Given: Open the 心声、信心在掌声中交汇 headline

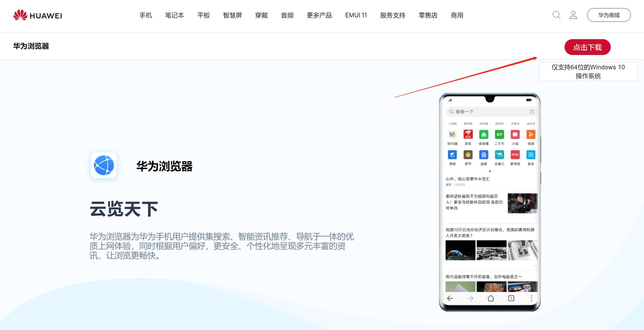Looking at the screenshot, I should (468, 179).
